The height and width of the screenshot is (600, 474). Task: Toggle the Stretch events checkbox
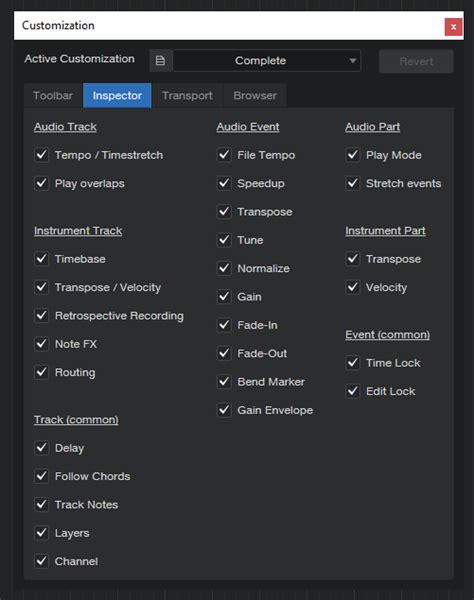pos(353,183)
